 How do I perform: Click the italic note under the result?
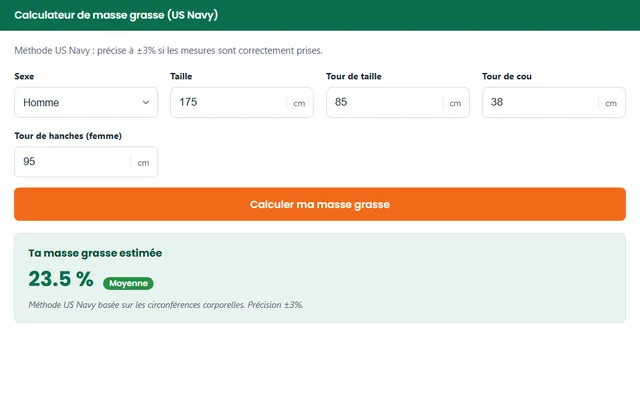pos(166,305)
